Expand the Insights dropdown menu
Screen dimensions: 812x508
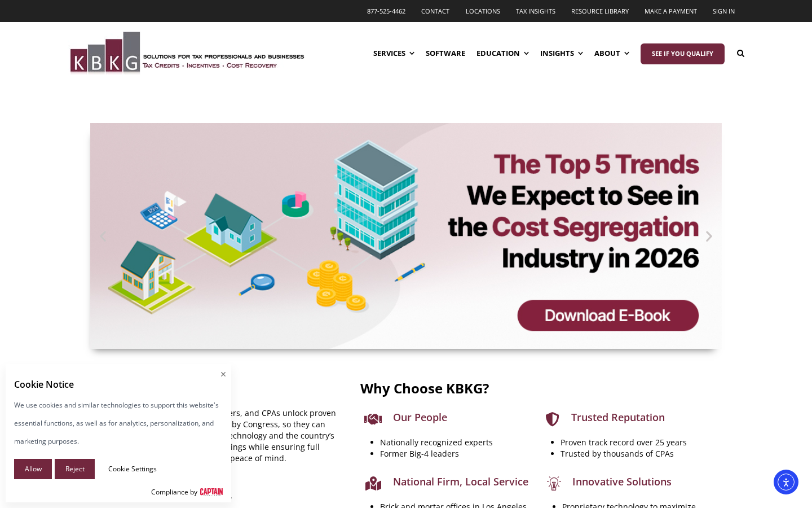[561, 54]
